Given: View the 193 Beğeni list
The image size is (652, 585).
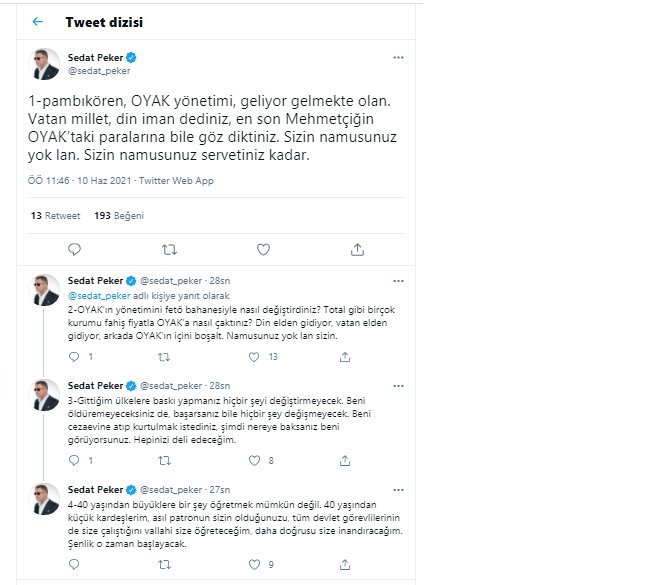Looking at the screenshot, I should pos(119,215).
